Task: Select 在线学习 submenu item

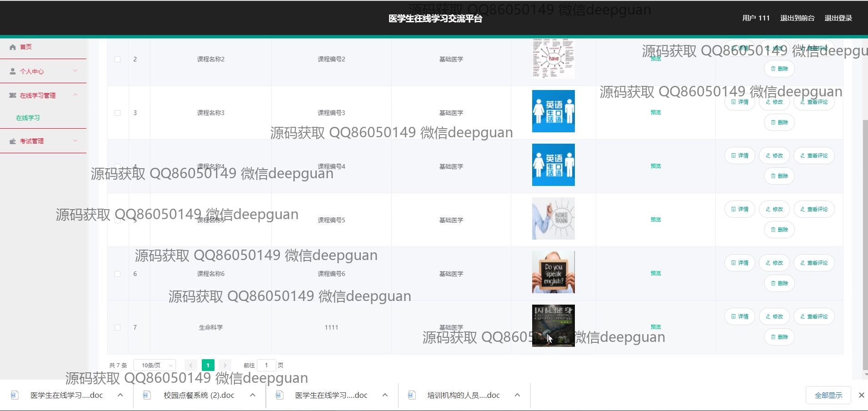Action: pos(28,118)
